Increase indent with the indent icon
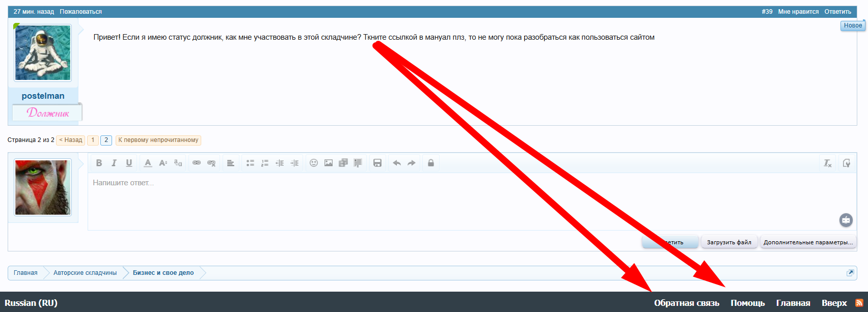The image size is (868, 312). (294, 163)
